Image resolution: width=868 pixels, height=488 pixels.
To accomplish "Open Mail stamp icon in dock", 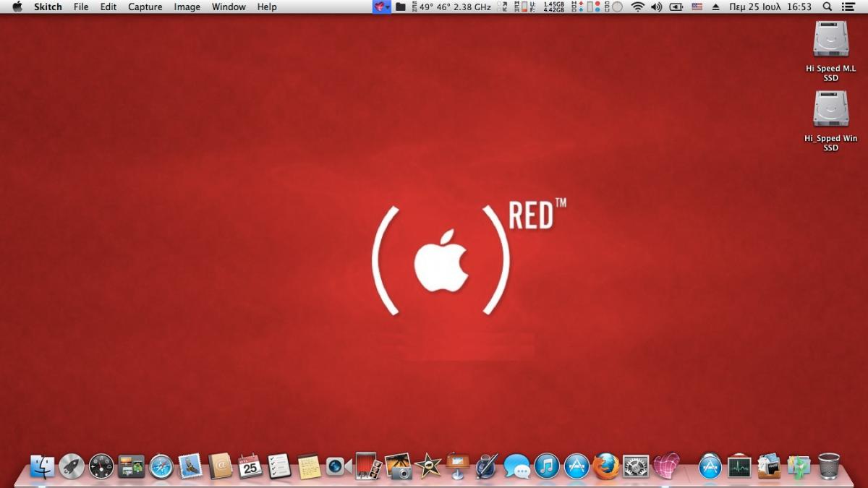I will pyautogui.click(x=190, y=466).
